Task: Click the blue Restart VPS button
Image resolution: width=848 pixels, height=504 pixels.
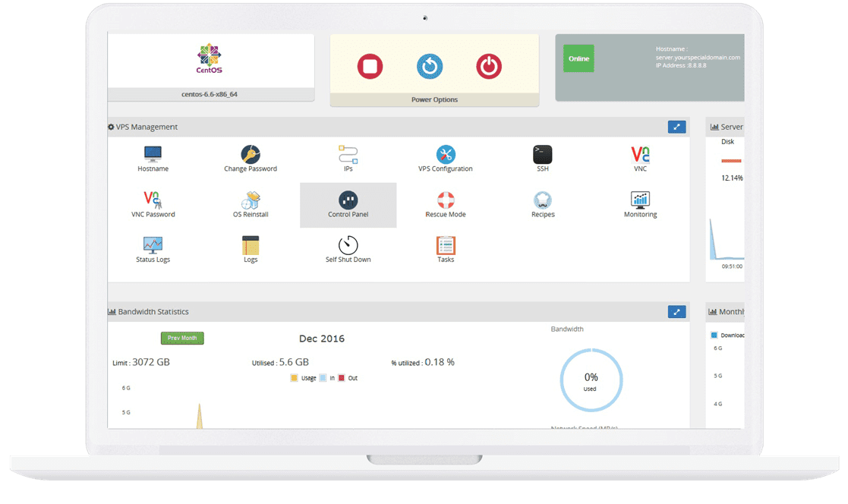Action: click(430, 67)
